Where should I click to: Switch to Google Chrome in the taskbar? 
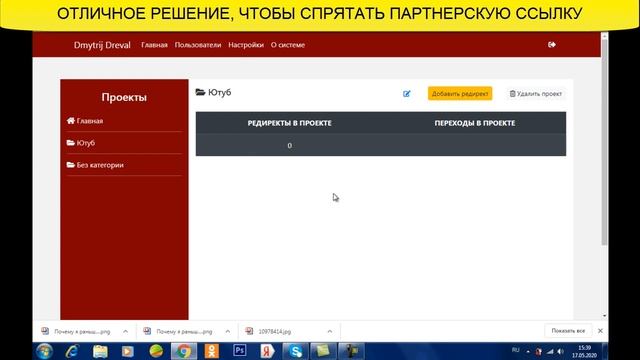click(x=184, y=351)
